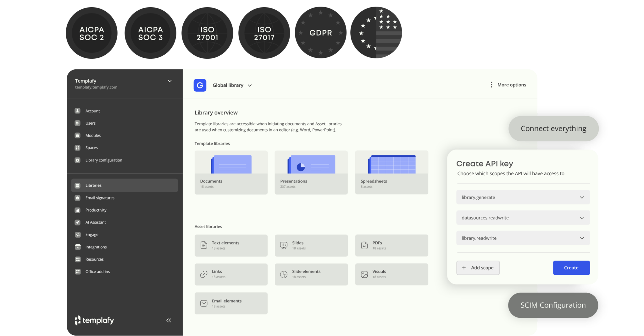
Task: Open the Email signatures icon
Action: pos(77,198)
